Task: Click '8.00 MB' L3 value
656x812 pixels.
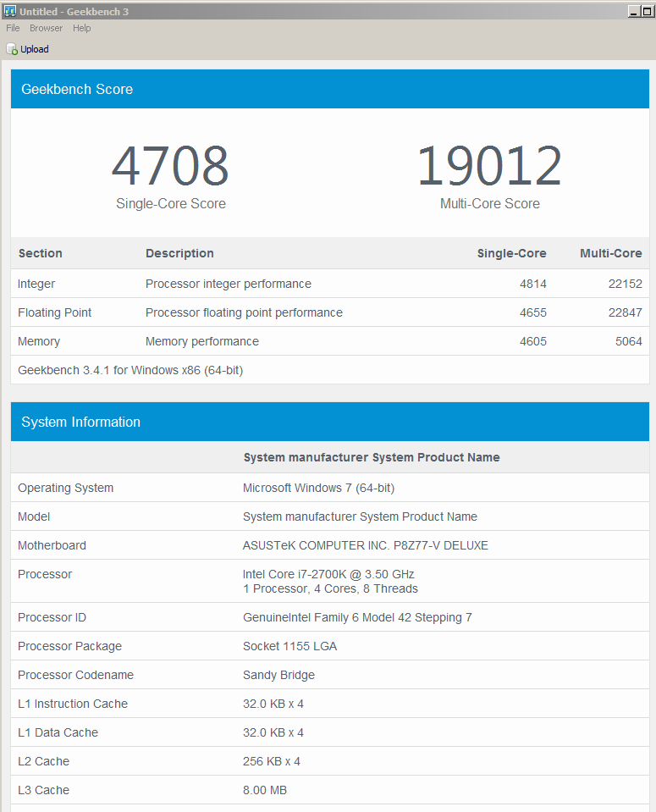Action: point(265,790)
